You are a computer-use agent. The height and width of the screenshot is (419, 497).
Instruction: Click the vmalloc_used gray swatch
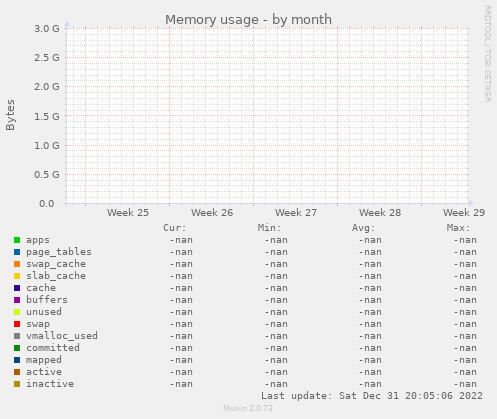click(x=17, y=336)
